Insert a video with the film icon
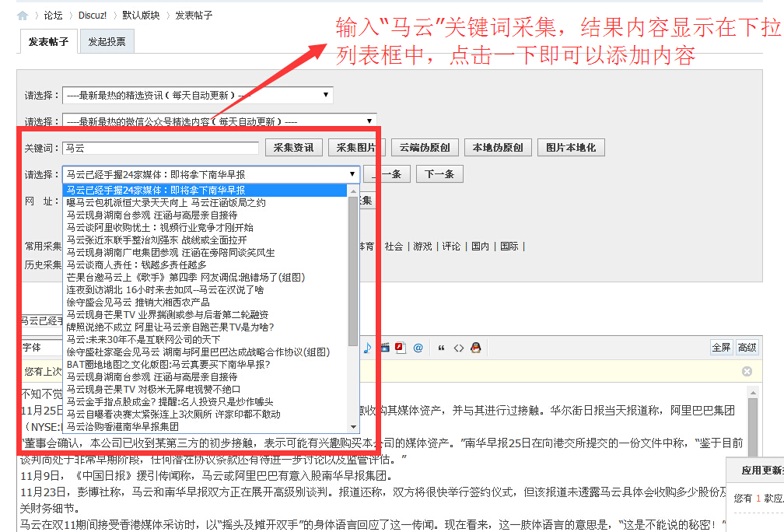Screen dimensions: 784x532 (x=385, y=347)
